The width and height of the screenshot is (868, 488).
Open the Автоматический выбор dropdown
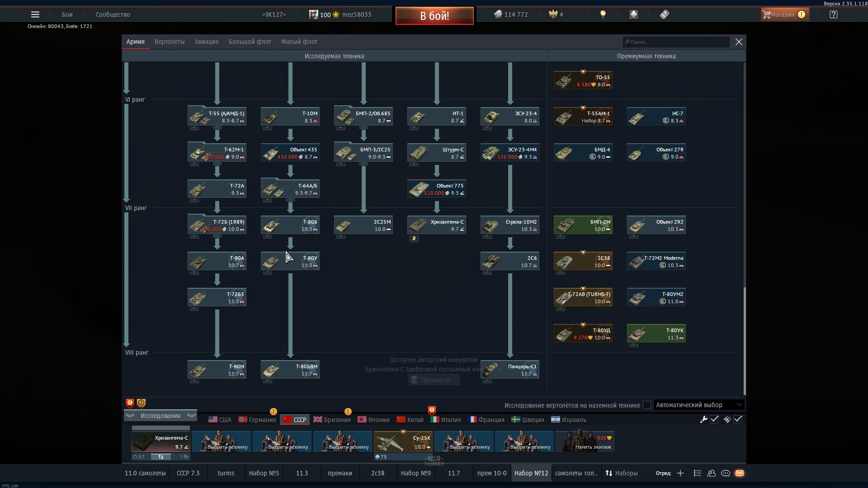tap(698, 405)
